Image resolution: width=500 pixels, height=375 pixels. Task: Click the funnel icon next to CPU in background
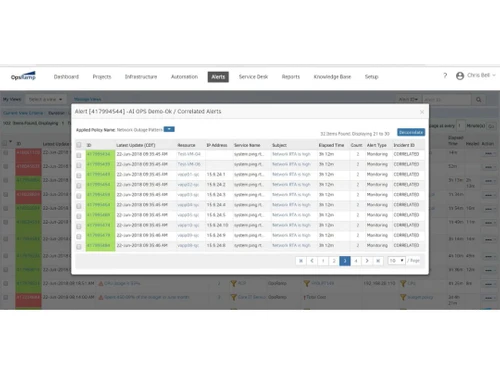pyautogui.click(x=403, y=283)
